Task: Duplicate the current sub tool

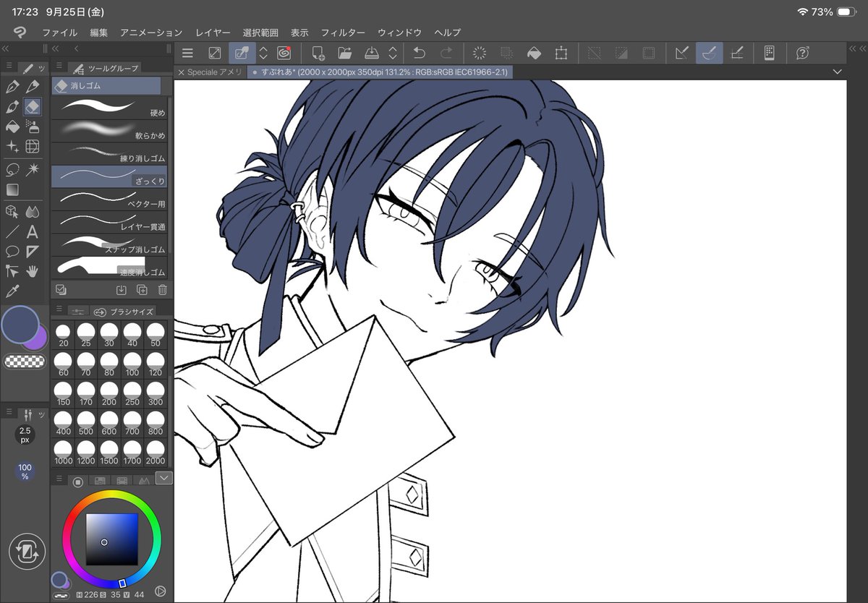Action: coord(142,289)
